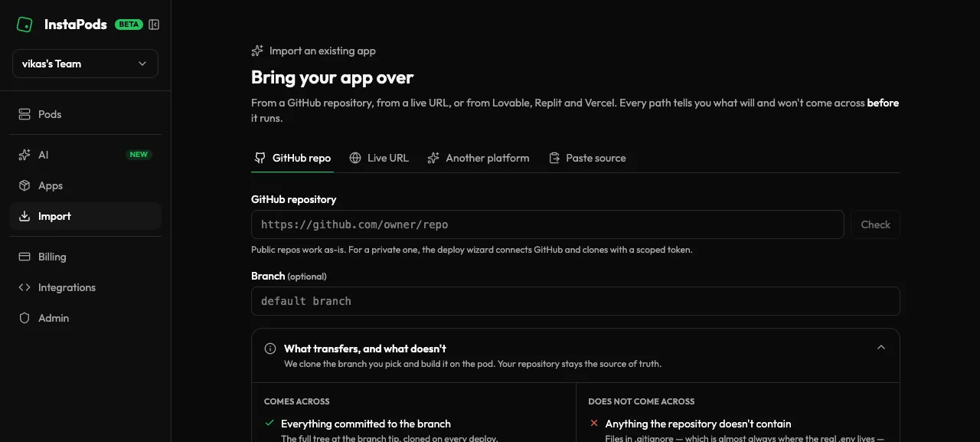Click the clipboard icon on Paste source tab
The height and width of the screenshot is (442, 980).
coord(554,158)
